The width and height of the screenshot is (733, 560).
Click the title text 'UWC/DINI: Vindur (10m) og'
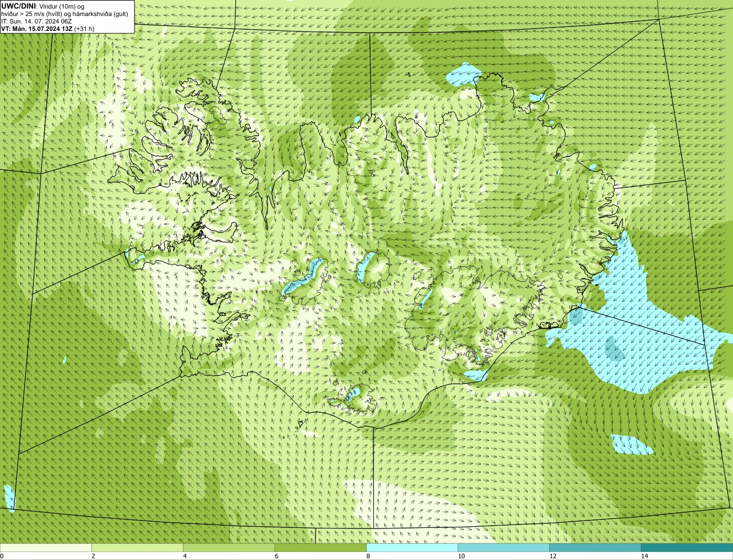(43, 6)
